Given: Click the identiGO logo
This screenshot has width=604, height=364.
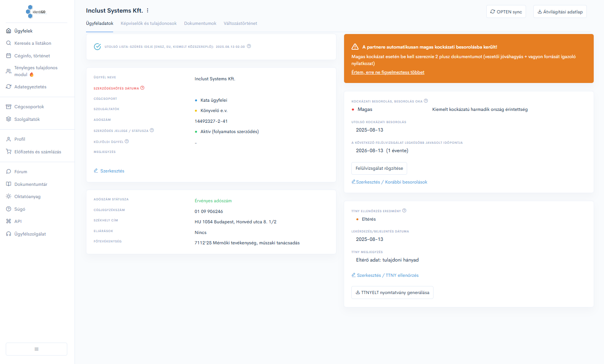Looking at the screenshot, I should point(36,12).
